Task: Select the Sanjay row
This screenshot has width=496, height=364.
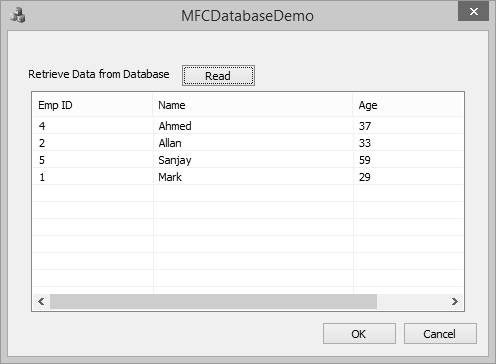Action: point(248,160)
